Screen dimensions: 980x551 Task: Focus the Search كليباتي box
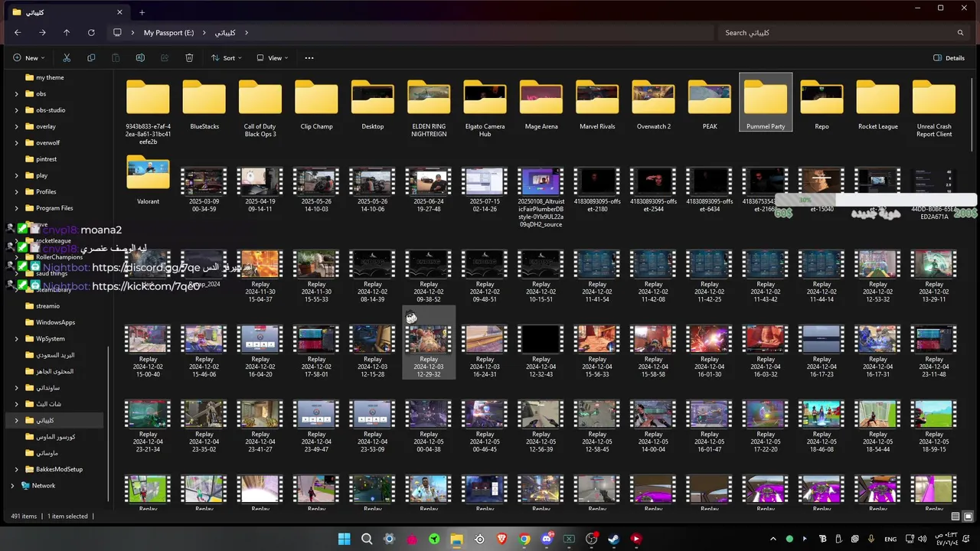(x=842, y=33)
